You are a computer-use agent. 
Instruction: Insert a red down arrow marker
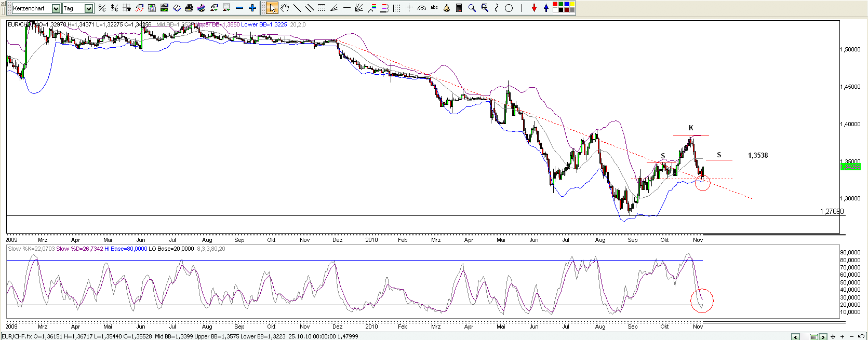[534, 8]
